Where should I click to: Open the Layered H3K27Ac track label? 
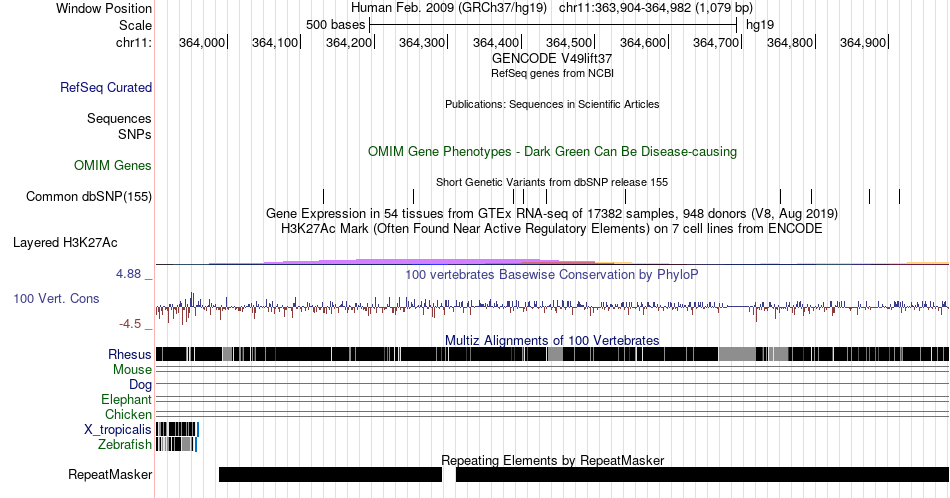click(65, 242)
